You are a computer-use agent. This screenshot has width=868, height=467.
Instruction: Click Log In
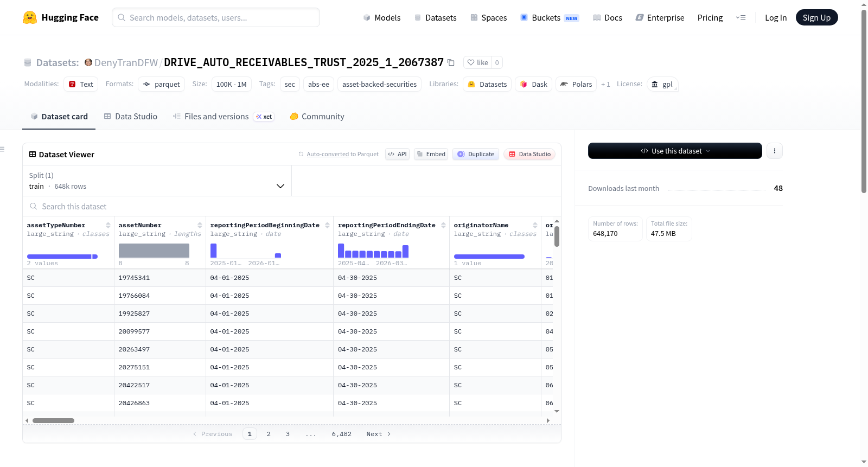[x=776, y=17]
